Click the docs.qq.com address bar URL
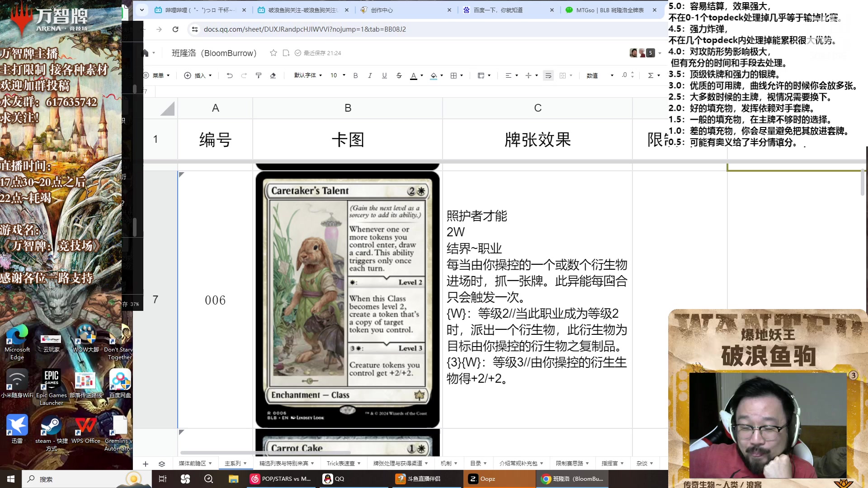868x488 pixels. [x=305, y=29]
